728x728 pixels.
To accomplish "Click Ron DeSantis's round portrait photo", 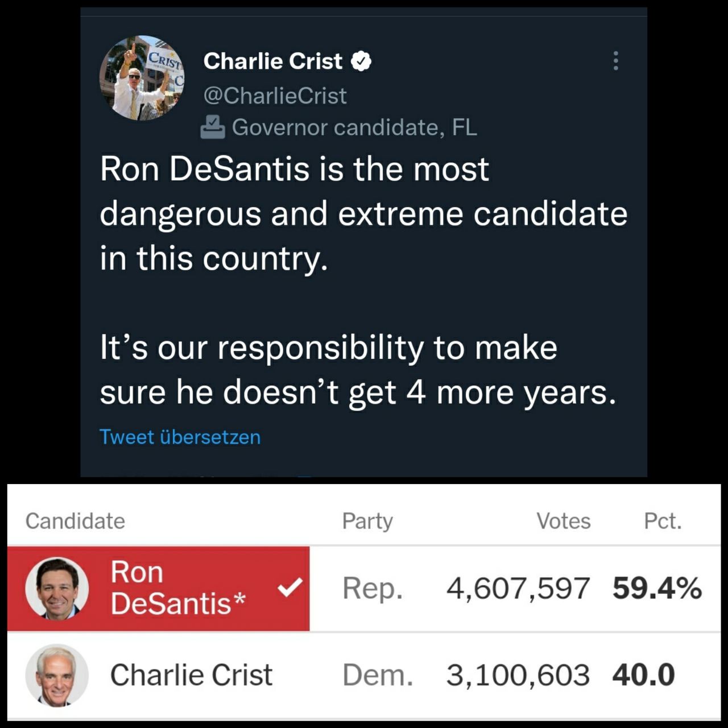I will [57, 588].
